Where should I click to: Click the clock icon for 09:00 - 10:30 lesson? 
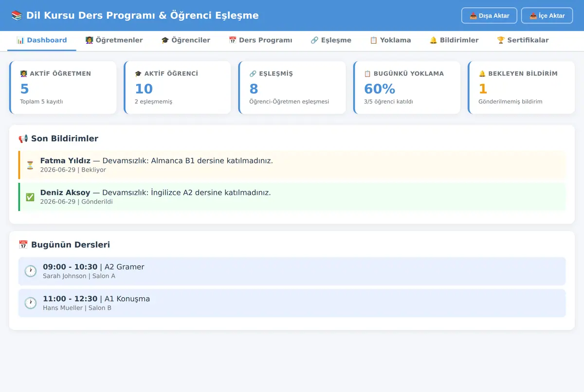(x=31, y=271)
